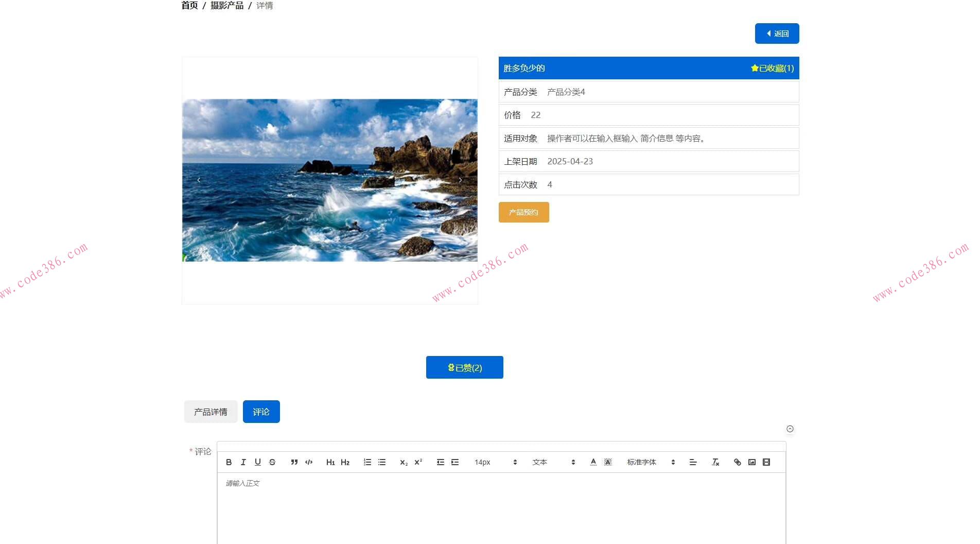Click into the comment text area

pyautogui.click(x=501, y=507)
